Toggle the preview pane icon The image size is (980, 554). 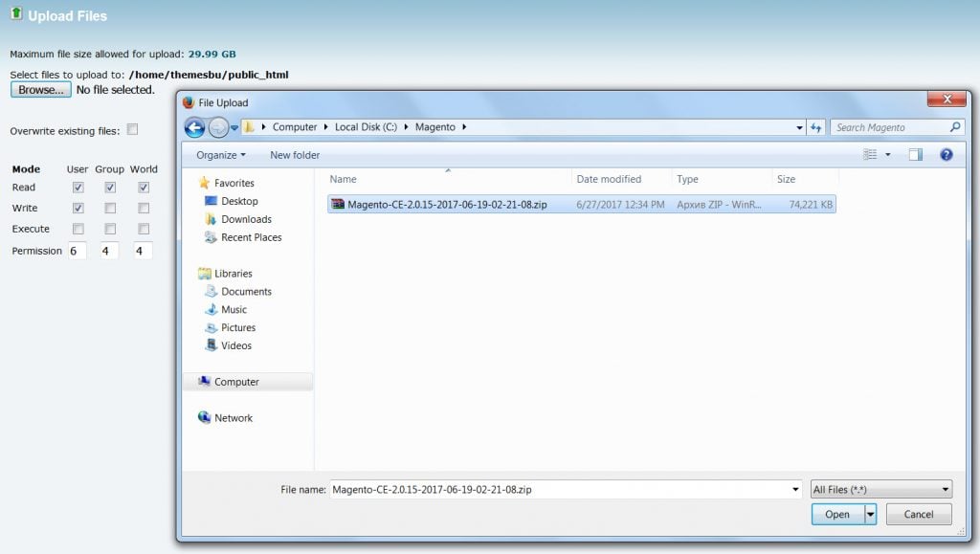[915, 155]
